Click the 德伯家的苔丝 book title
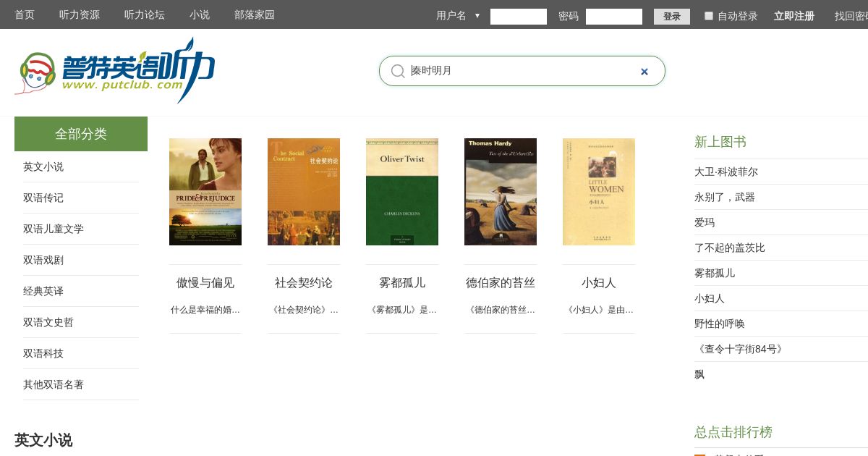 501,283
